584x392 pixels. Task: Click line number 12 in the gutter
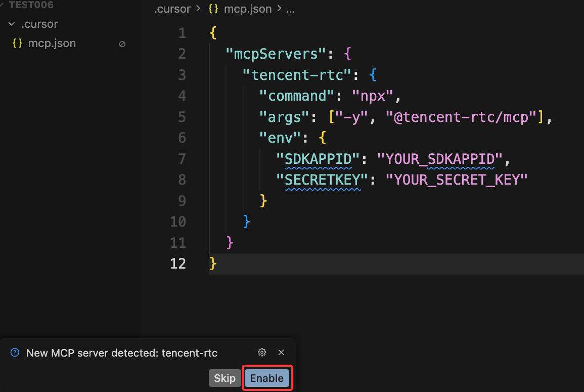coord(178,264)
